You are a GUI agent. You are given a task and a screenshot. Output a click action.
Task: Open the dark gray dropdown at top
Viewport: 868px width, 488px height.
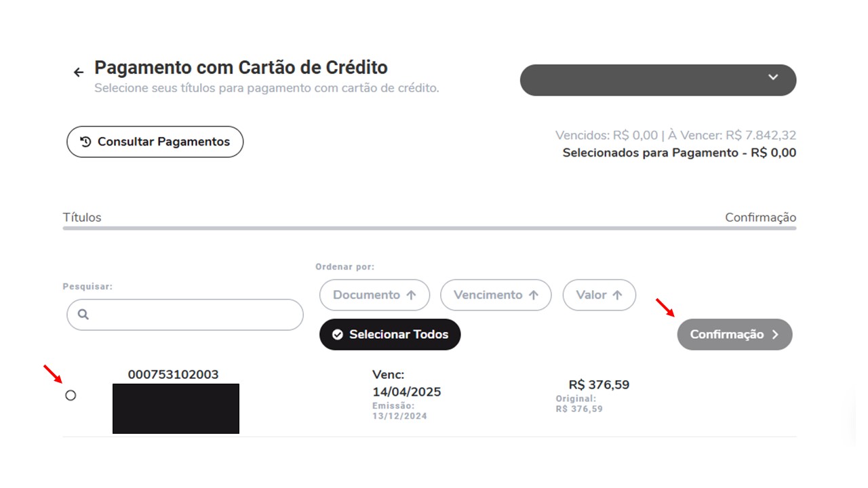point(658,80)
